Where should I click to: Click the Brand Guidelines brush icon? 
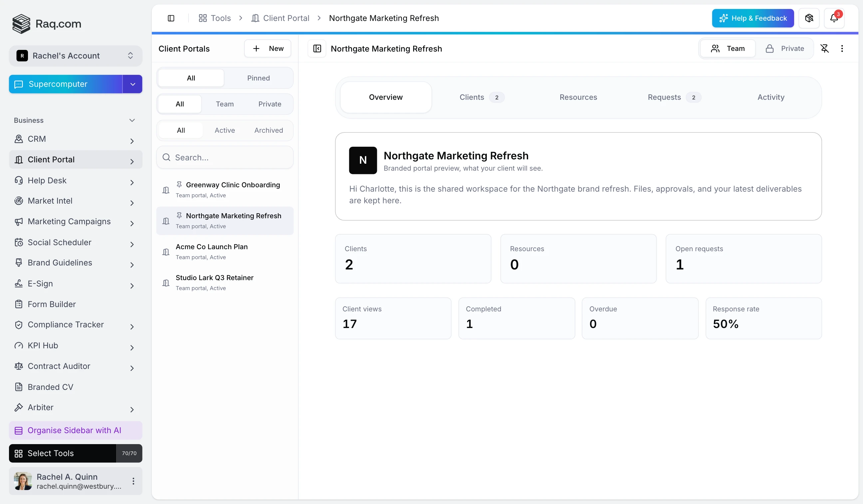click(19, 263)
